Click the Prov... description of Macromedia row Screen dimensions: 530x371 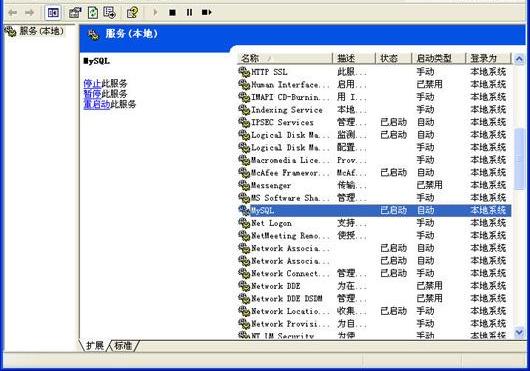[352, 160]
